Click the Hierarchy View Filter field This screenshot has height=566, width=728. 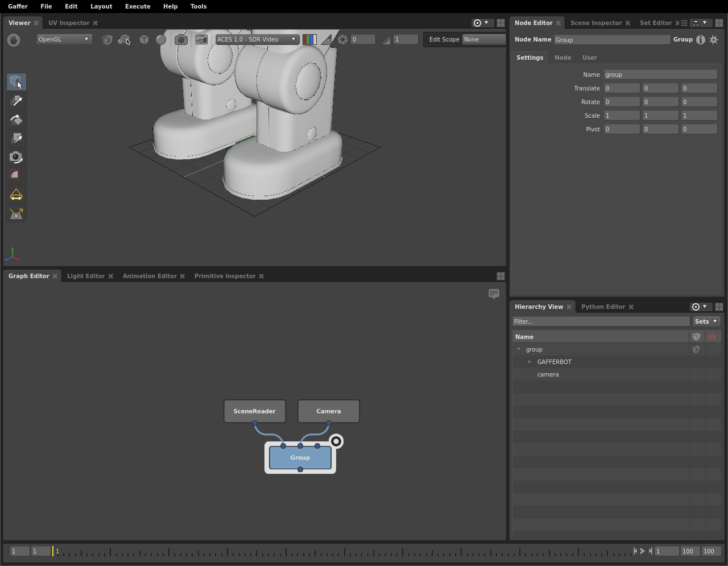coord(601,321)
